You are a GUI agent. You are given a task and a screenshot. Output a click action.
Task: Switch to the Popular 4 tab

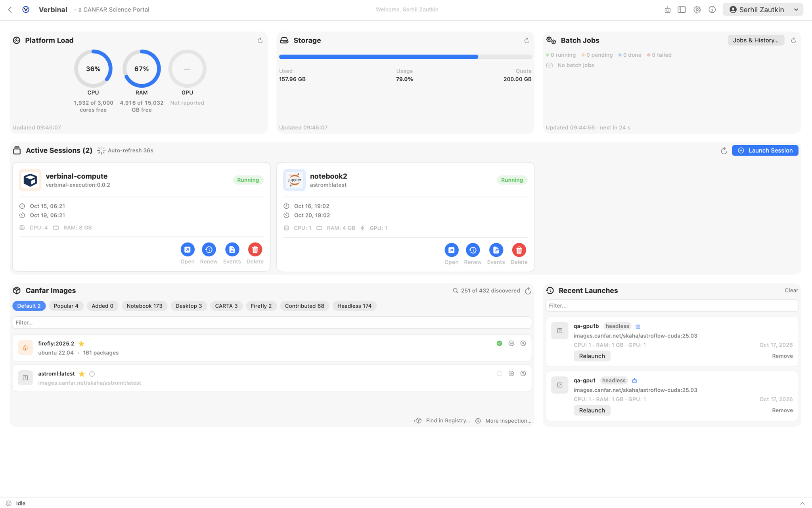[x=66, y=306]
